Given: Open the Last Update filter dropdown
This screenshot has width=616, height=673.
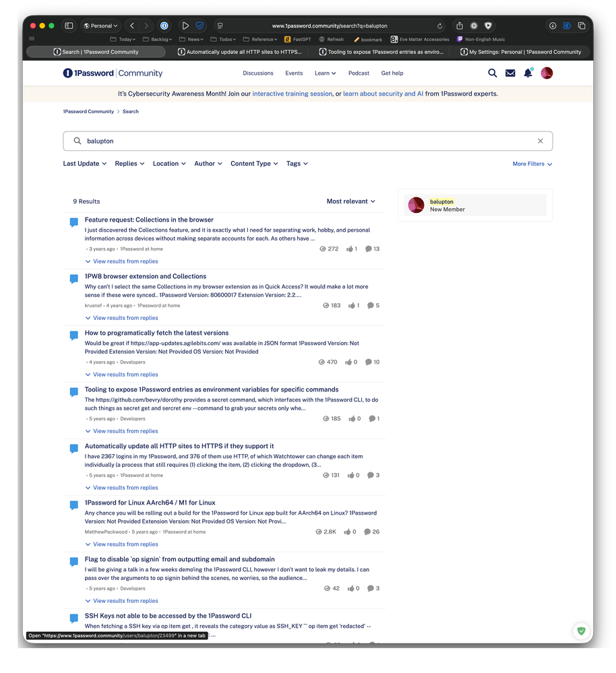Looking at the screenshot, I should 85,164.
